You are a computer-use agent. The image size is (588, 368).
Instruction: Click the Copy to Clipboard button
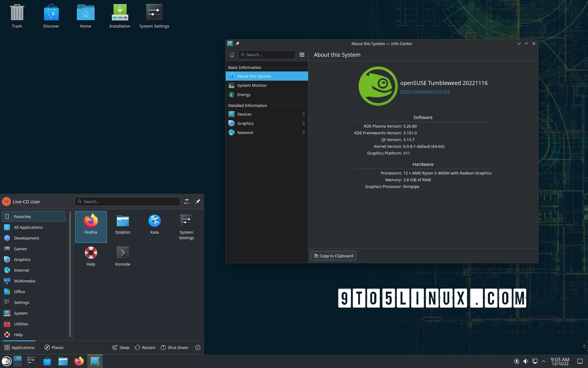(333, 255)
